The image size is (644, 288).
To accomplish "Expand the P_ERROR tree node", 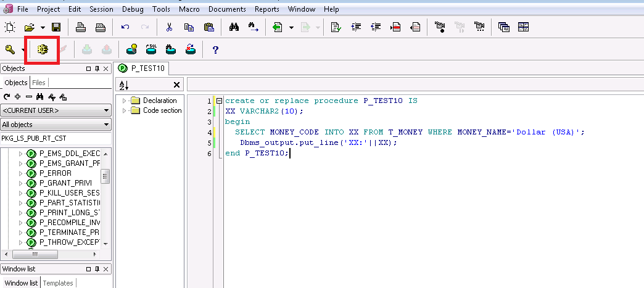I will click(x=21, y=173).
